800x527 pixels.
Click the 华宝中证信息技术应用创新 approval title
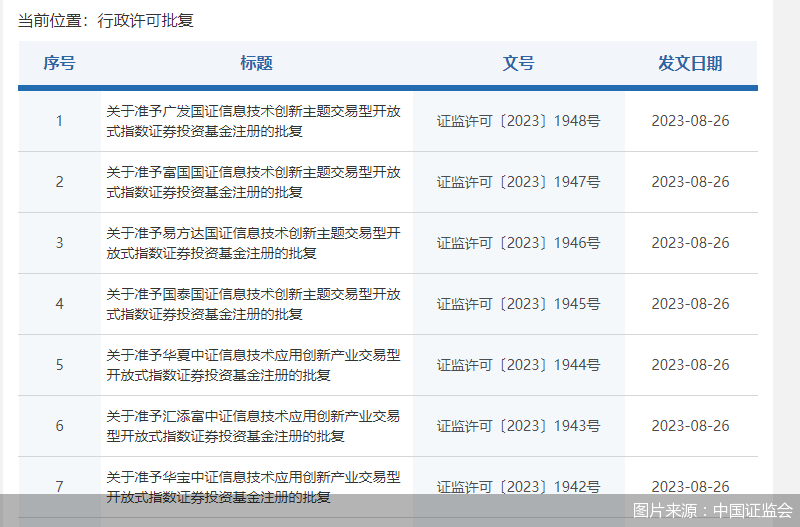point(254,486)
